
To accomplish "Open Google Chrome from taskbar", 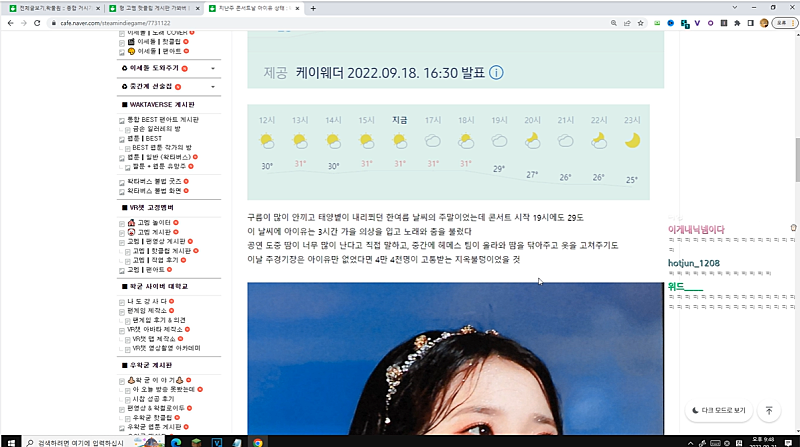I will pos(258,442).
